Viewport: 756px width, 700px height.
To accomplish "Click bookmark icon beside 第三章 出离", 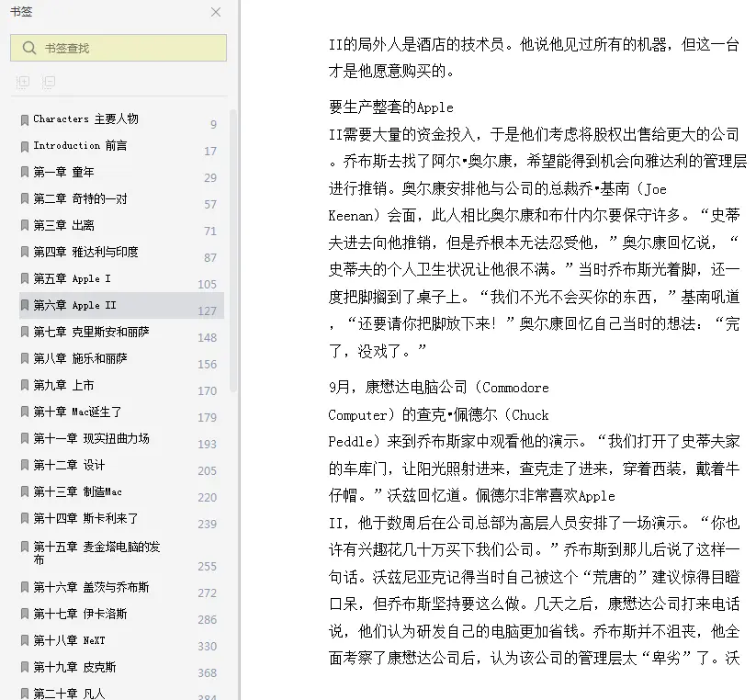I will point(25,225).
